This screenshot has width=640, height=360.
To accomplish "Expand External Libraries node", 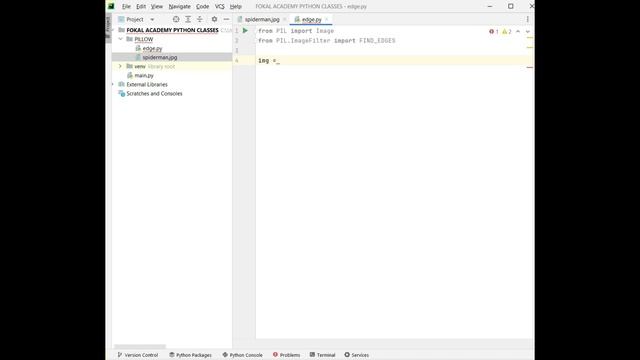I will tap(113, 84).
